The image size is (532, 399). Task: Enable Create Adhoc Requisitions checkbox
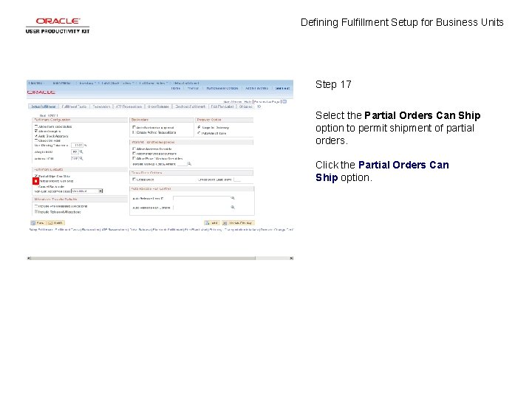pyautogui.click(x=134, y=132)
